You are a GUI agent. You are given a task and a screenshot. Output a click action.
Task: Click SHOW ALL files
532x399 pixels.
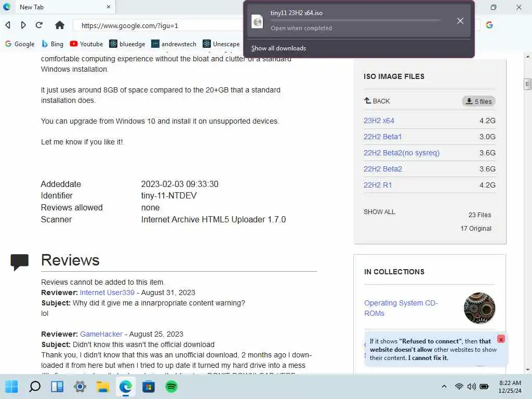click(379, 212)
